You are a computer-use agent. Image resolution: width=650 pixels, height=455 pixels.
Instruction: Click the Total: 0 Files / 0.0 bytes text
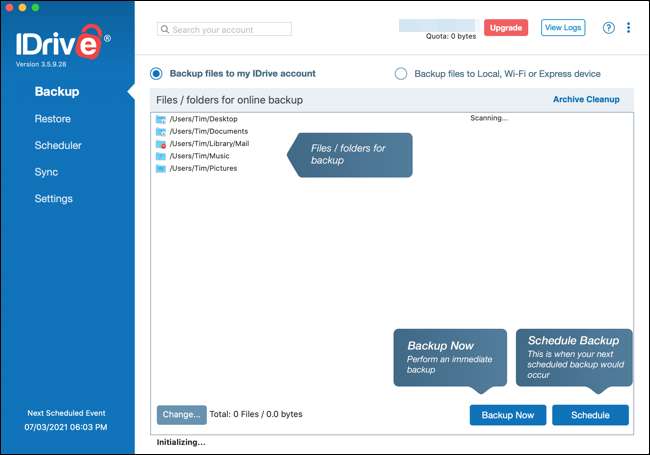coord(256,414)
